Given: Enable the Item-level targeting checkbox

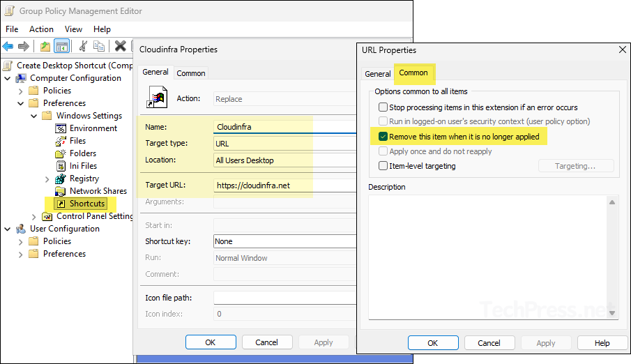Looking at the screenshot, I should (x=383, y=165).
